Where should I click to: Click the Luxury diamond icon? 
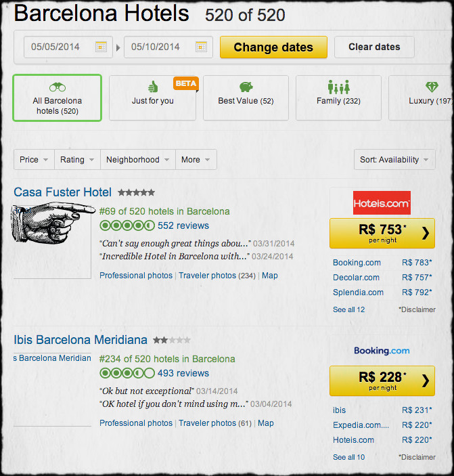tap(431, 87)
